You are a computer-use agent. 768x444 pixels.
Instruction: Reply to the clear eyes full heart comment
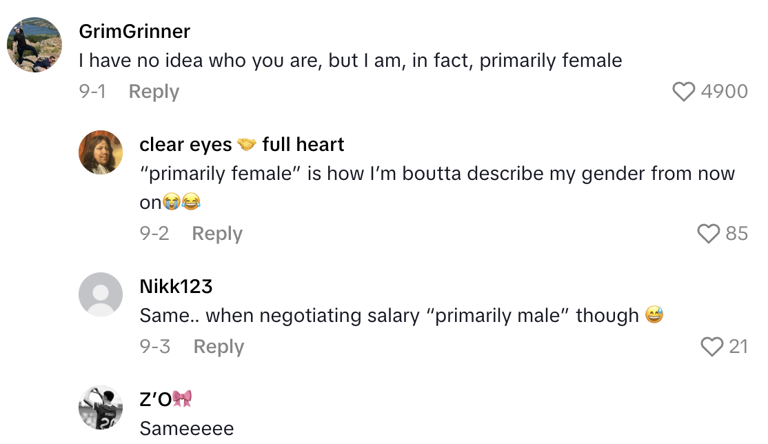tap(217, 233)
